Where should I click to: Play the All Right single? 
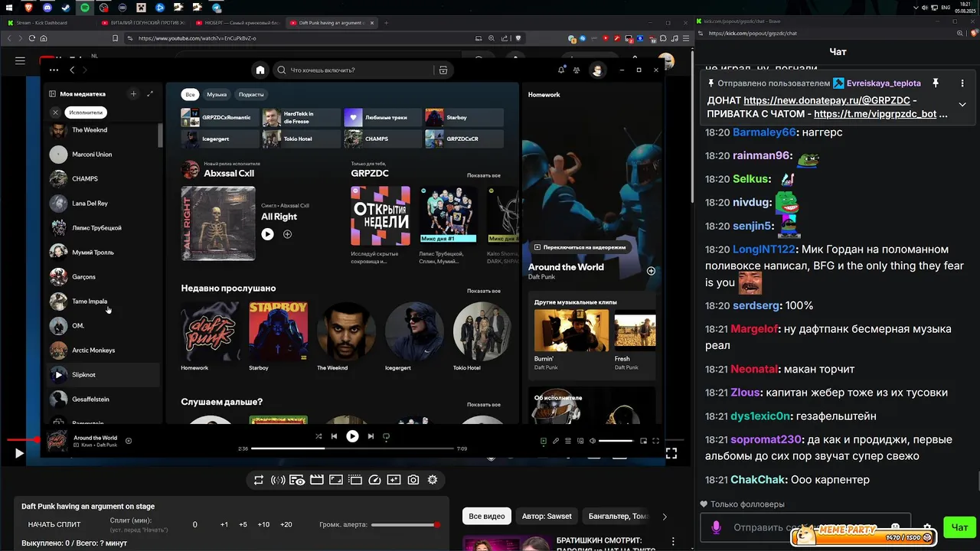(x=267, y=234)
